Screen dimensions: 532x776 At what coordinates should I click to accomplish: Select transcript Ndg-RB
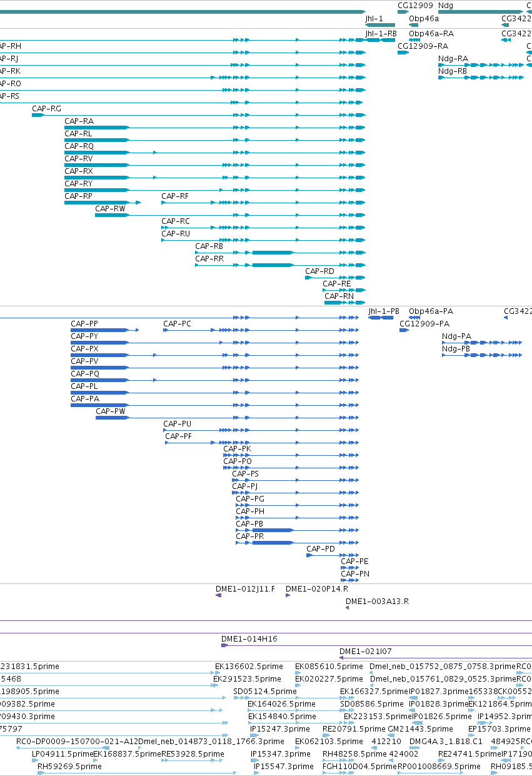(453, 71)
